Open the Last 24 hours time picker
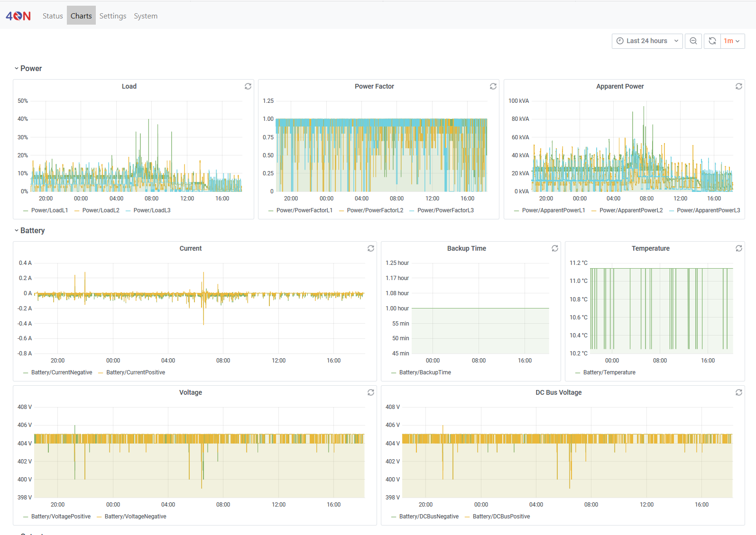Image resolution: width=756 pixels, height=535 pixels. [x=647, y=41]
